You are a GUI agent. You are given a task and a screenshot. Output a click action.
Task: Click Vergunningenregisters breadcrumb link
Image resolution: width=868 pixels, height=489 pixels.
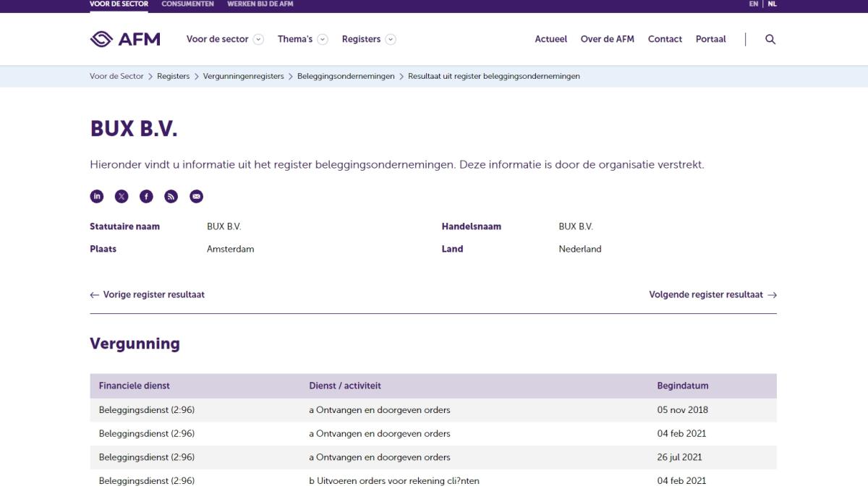pos(243,76)
